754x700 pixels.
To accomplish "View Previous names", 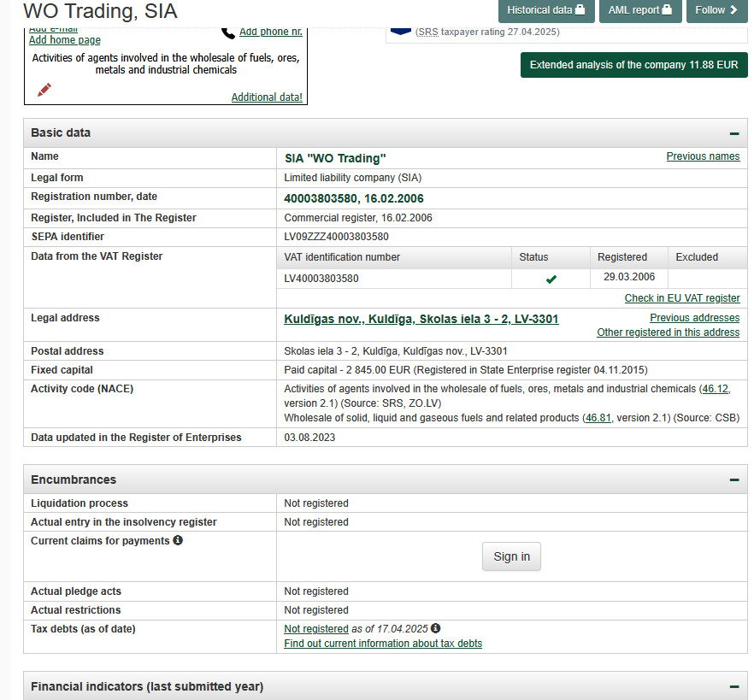I will pos(703,156).
